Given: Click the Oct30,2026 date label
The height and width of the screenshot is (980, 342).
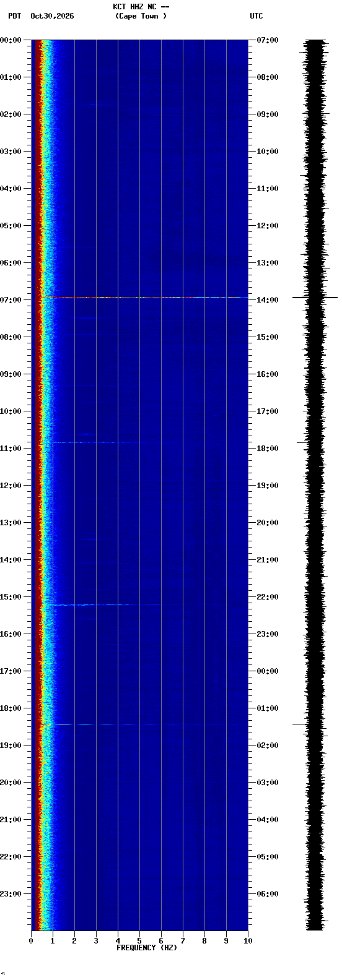Looking at the screenshot, I should [52, 16].
